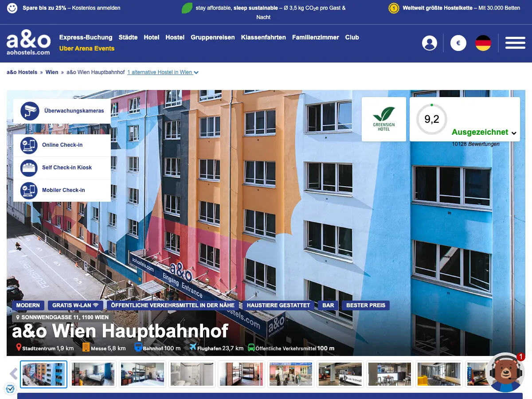Show previous gallery images with left arrow
Screen dimensions: 532x399
point(13,374)
